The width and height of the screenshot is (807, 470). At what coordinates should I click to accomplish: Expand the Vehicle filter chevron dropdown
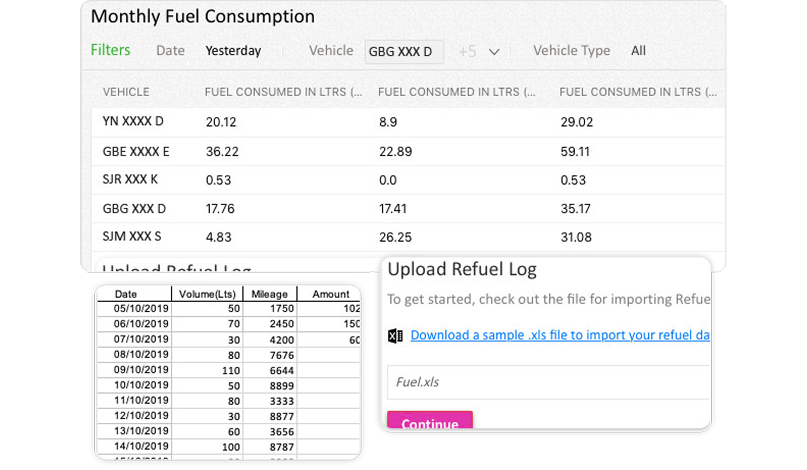[494, 52]
